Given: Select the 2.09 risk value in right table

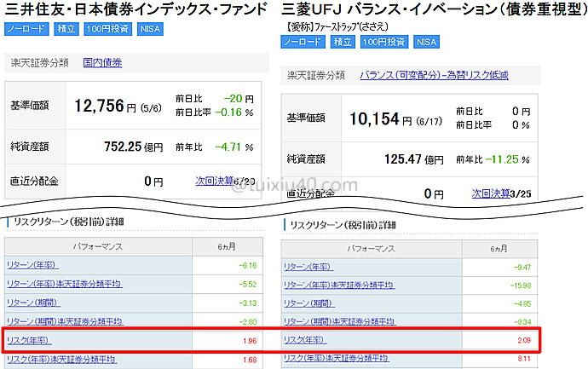Looking at the screenshot, I should pos(524,340).
